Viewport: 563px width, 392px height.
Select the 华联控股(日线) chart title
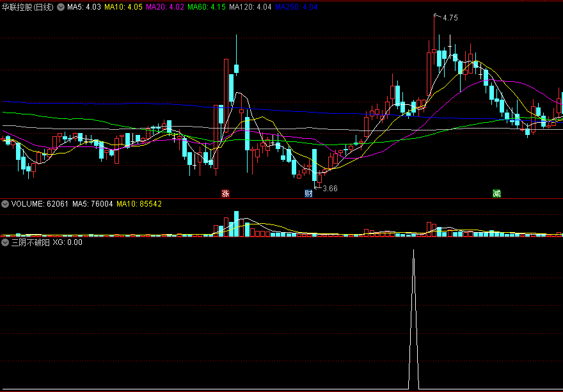(28, 7)
